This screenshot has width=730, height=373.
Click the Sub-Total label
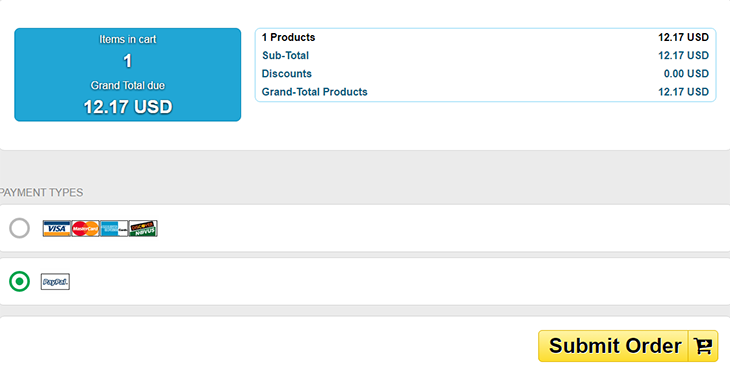(285, 55)
